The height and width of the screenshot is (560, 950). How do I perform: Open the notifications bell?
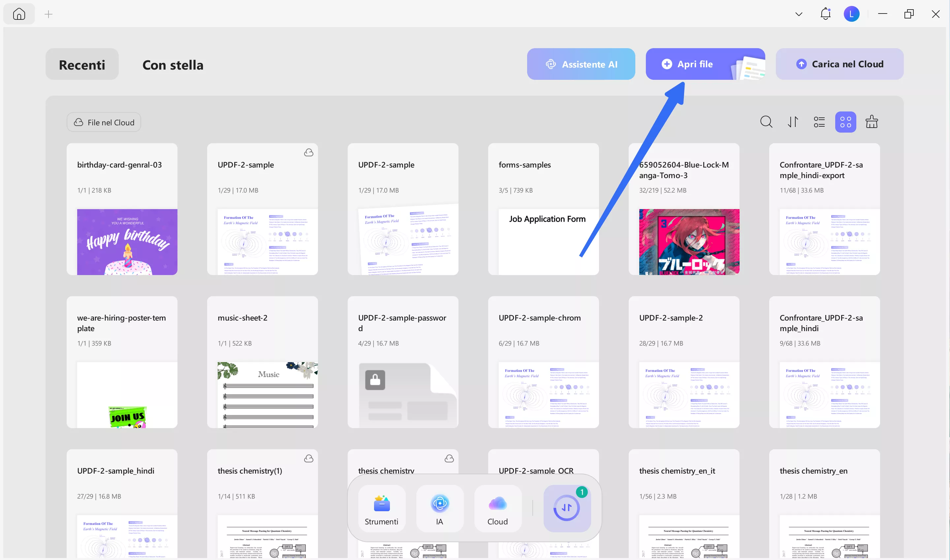[825, 14]
